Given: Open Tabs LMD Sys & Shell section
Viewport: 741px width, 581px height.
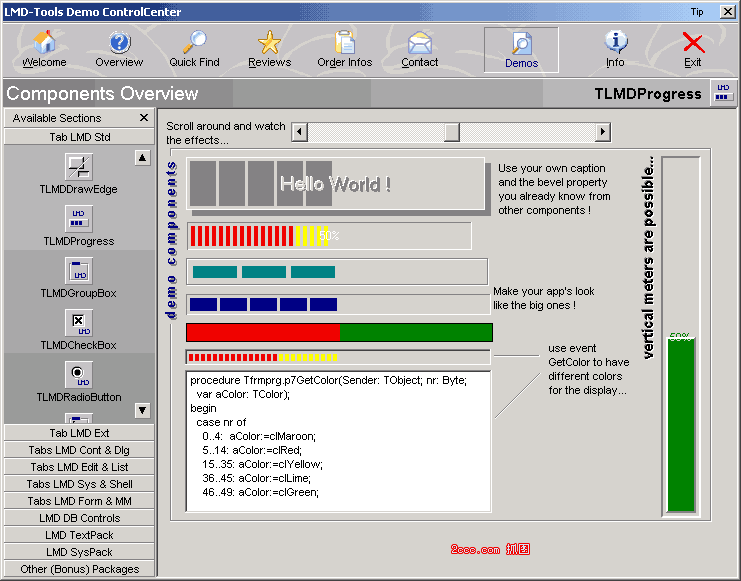Looking at the screenshot, I should (x=79, y=484).
